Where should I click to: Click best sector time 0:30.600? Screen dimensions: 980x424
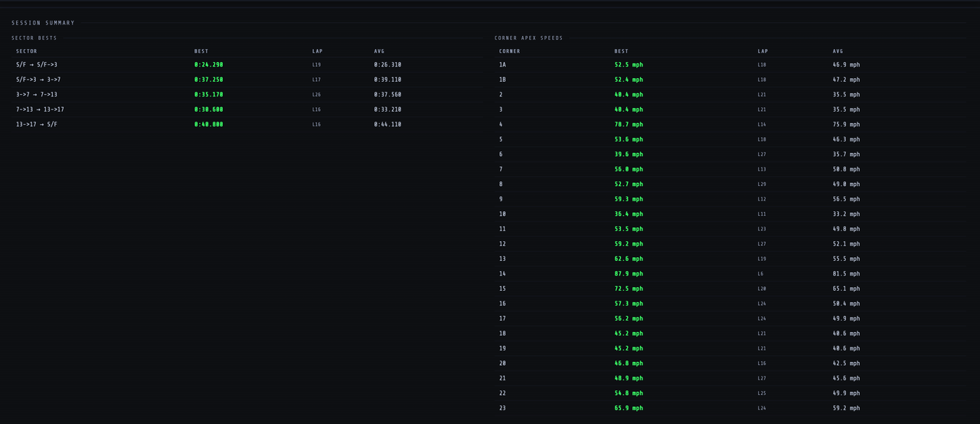point(209,109)
